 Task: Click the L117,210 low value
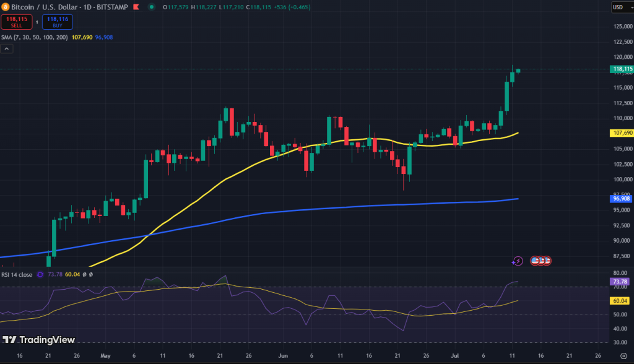point(231,7)
